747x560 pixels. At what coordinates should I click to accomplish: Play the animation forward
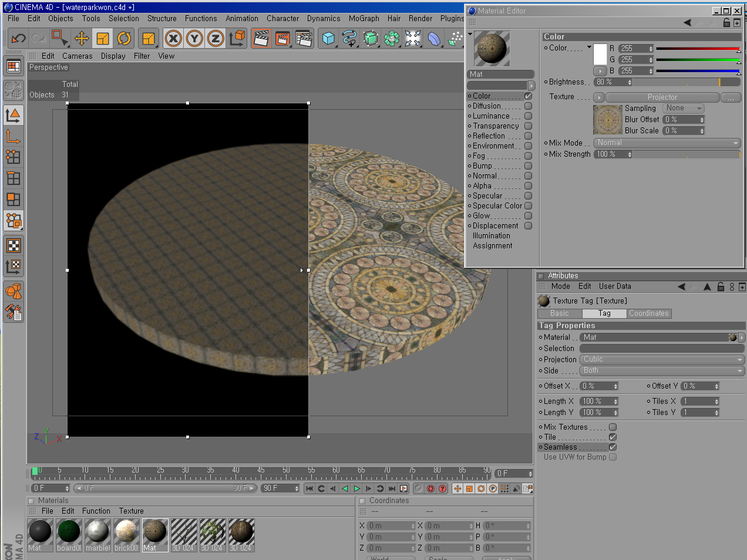pyautogui.click(x=356, y=488)
